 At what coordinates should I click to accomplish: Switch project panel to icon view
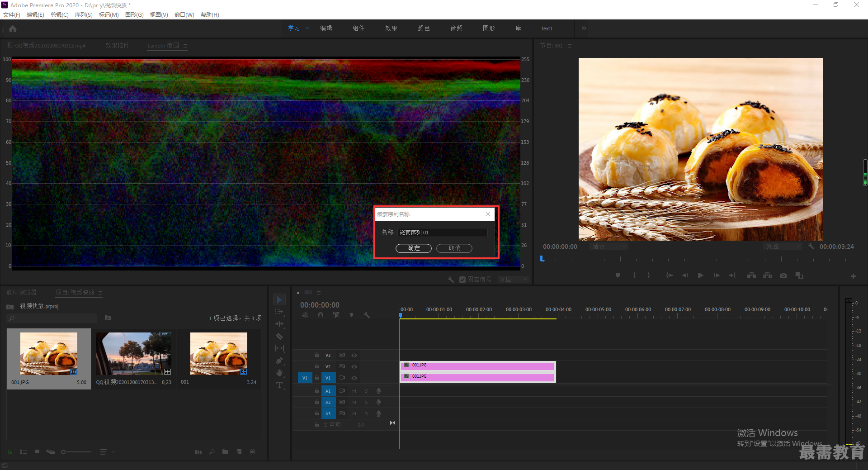(37, 451)
